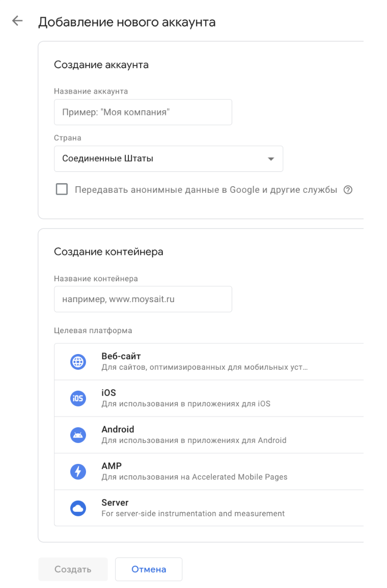
Task: Open the Страна country dropdown
Action: [x=169, y=159]
